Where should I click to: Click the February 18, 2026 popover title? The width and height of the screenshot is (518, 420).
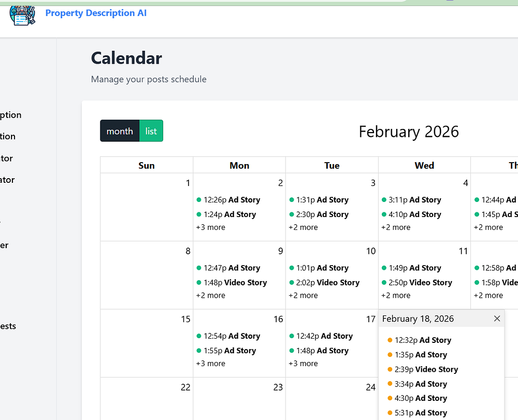point(418,318)
